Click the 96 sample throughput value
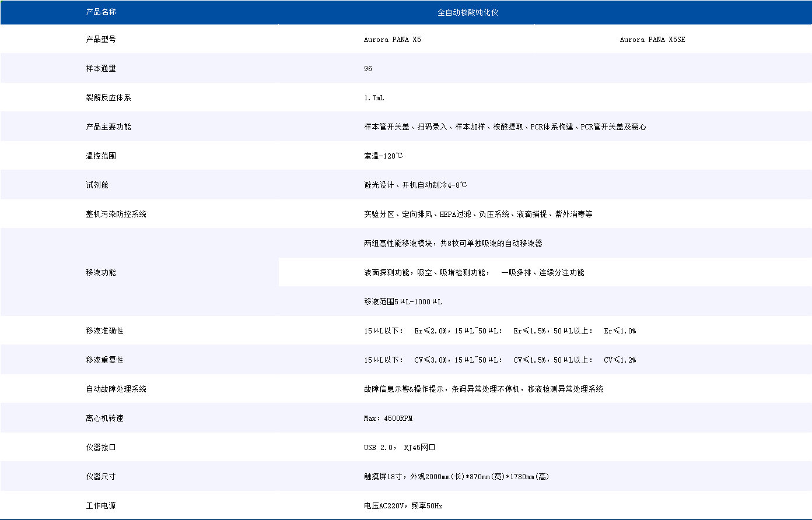The height and width of the screenshot is (520, 812). [x=368, y=69]
